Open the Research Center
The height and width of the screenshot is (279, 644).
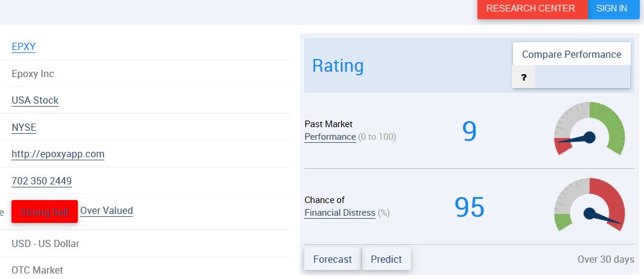[x=531, y=8]
